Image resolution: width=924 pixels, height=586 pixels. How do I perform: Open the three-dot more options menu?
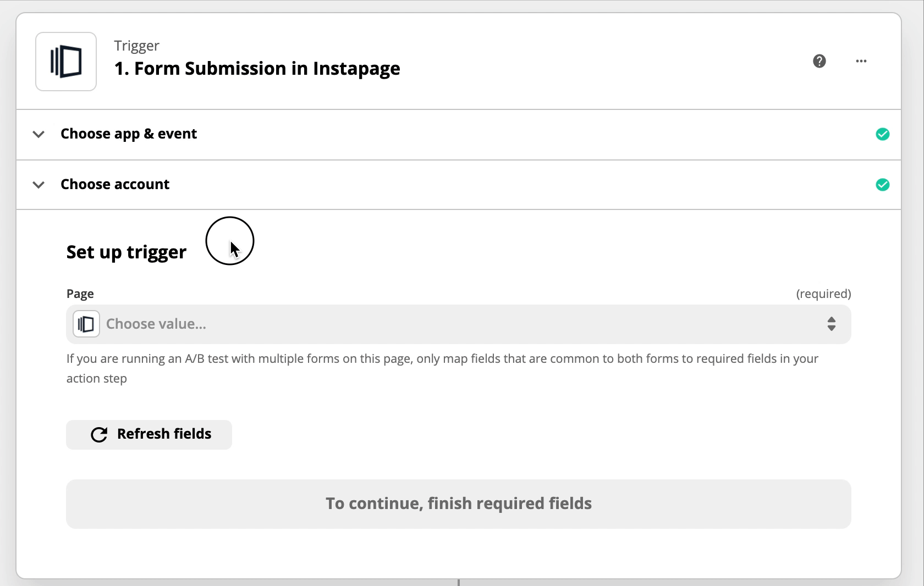click(861, 61)
